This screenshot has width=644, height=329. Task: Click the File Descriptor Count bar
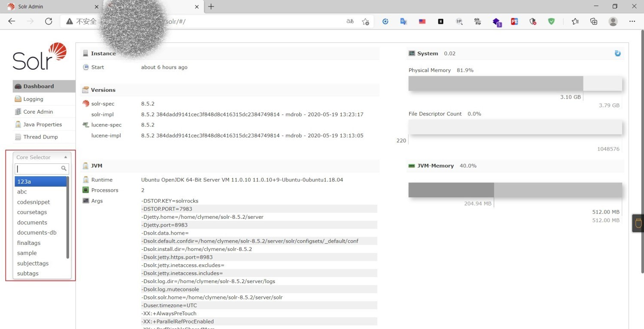tap(515, 127)
